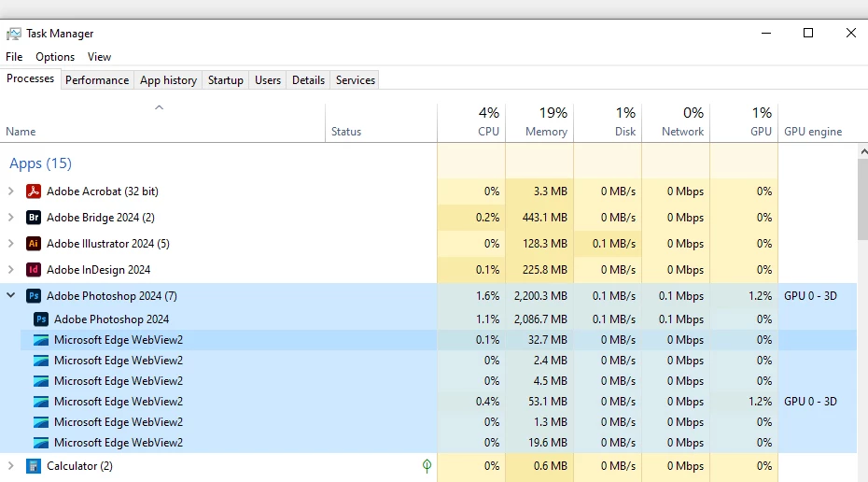
Task: Click the WebView2 icon in the 4.5 MB row
Action: coord(41,381)
